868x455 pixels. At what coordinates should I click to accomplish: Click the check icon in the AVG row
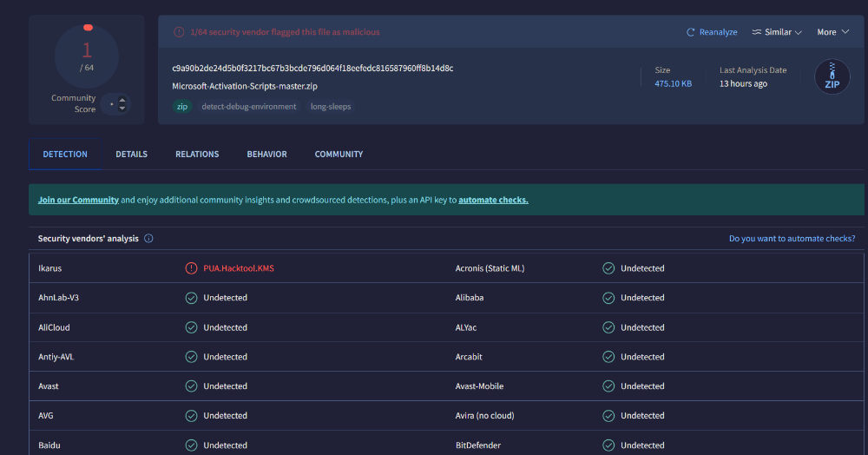pos(191,416)
